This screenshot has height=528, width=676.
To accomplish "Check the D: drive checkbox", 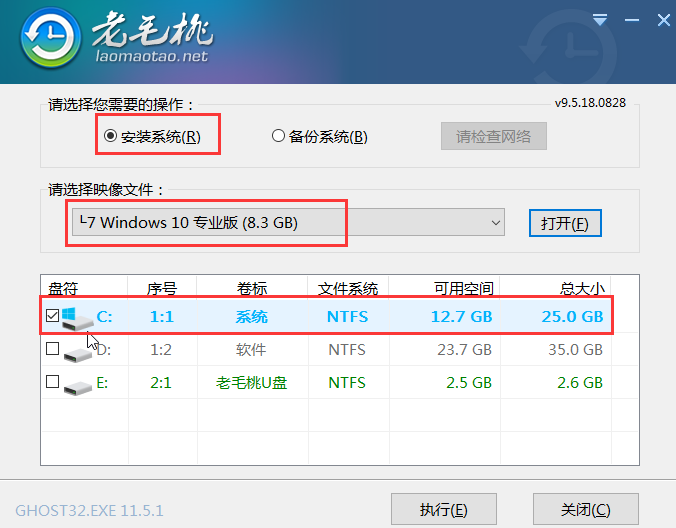I will [x=52, y=348].
